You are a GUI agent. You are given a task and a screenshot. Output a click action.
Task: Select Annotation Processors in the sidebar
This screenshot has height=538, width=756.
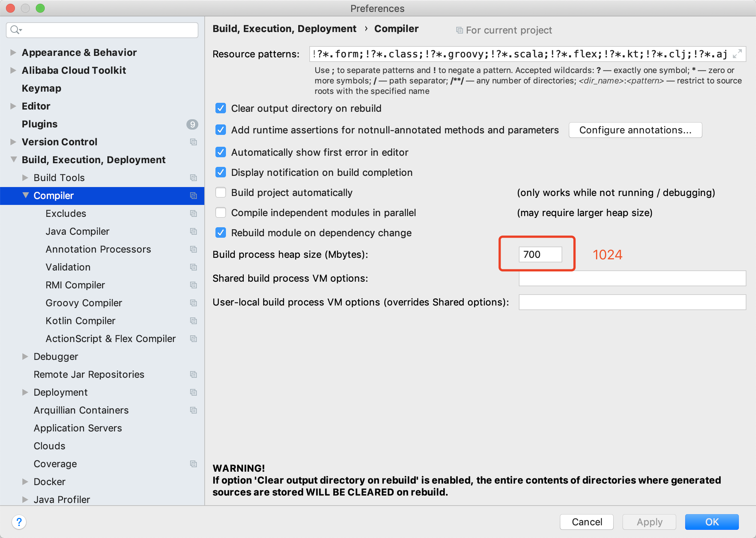click(x=98, y=249)
